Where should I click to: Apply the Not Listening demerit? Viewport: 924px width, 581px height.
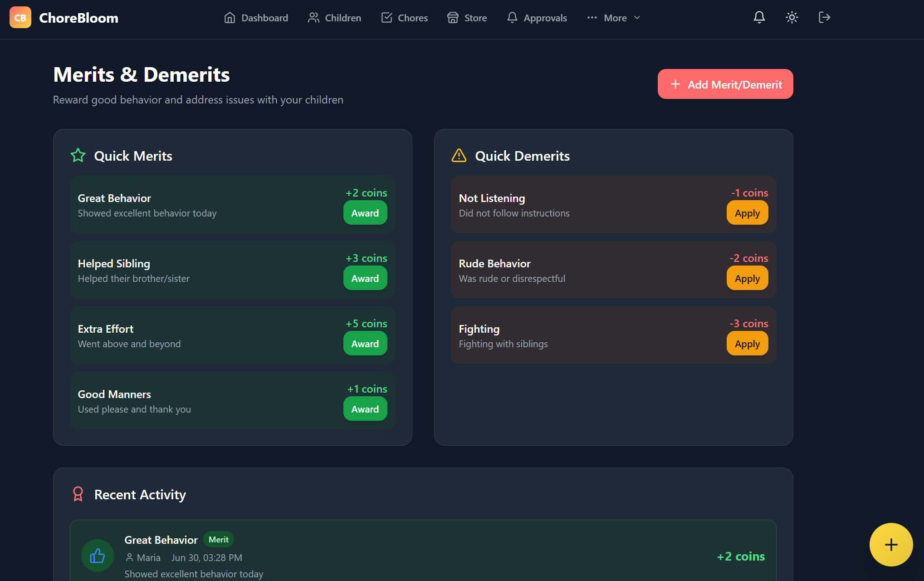pyautogui.click(x=747, y=213)
